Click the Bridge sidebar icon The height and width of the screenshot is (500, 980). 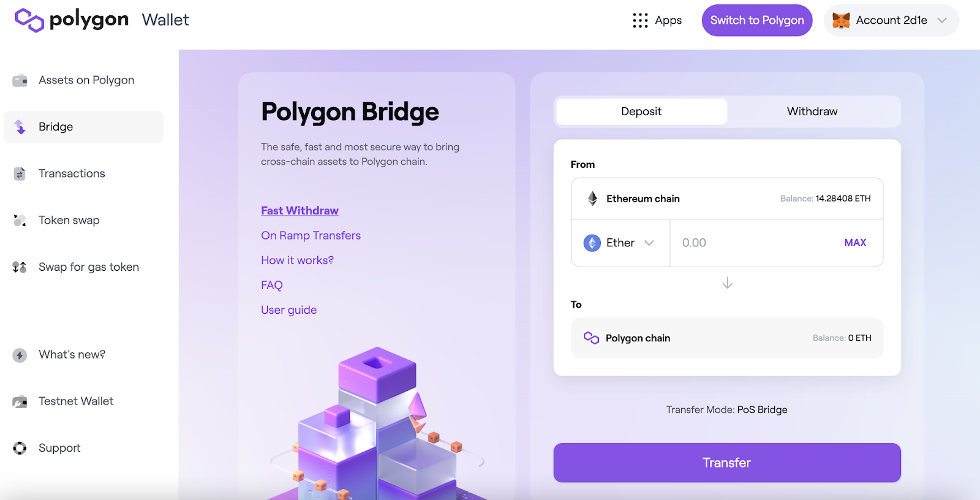pos(20,127)
